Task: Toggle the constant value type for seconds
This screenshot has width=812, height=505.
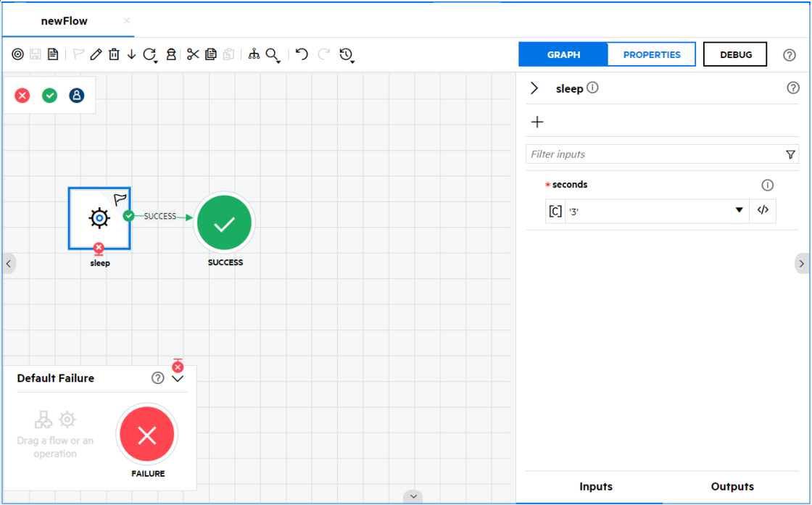Action: click(555, 211)
